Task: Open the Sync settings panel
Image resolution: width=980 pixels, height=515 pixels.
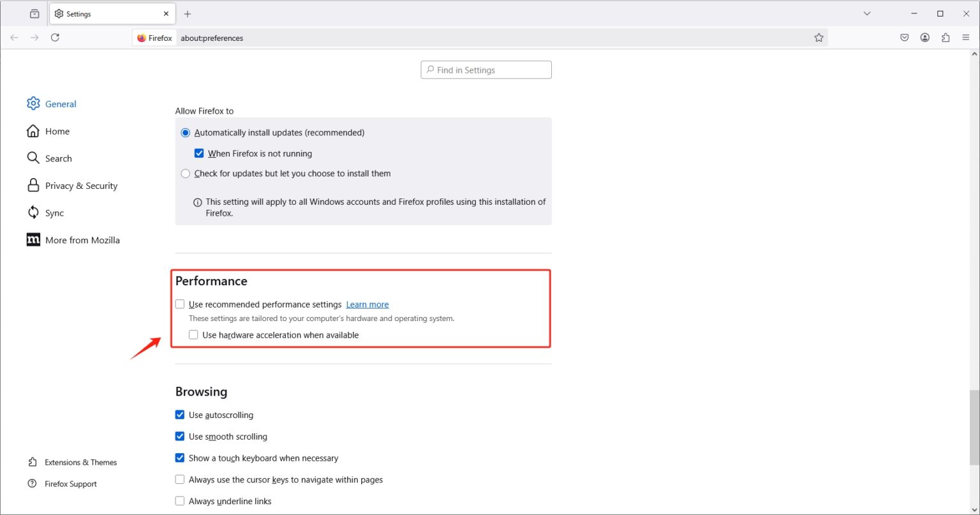Action: tap(54, 213)
